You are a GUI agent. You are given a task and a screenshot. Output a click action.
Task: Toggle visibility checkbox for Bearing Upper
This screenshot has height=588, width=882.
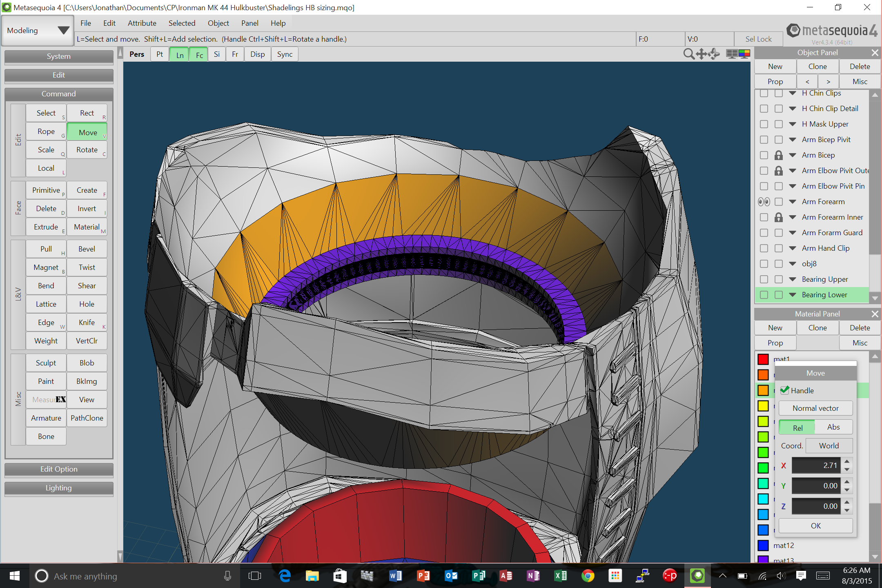pos(764,279)
